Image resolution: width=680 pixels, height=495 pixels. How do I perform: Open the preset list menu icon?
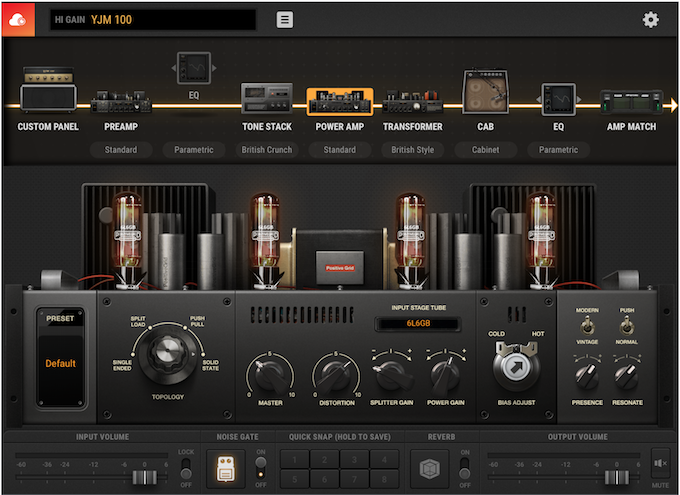click(x=284, y=20)
